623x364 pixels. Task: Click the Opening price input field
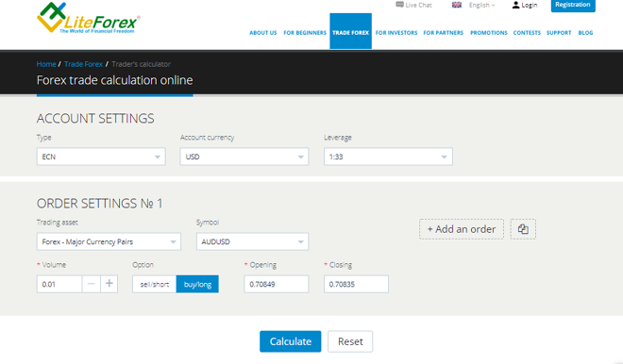pos(277,284)
